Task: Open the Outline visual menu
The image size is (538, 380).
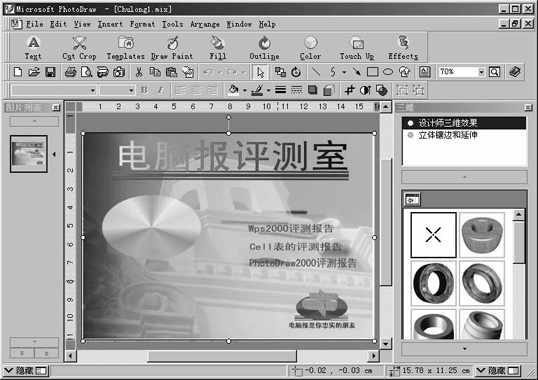Action: pos(264,48)
